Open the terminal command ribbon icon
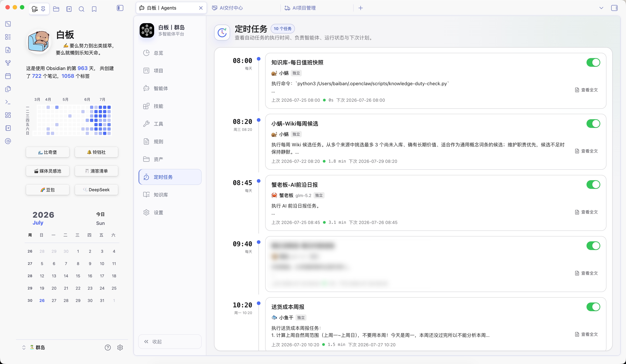 (8, 102)
